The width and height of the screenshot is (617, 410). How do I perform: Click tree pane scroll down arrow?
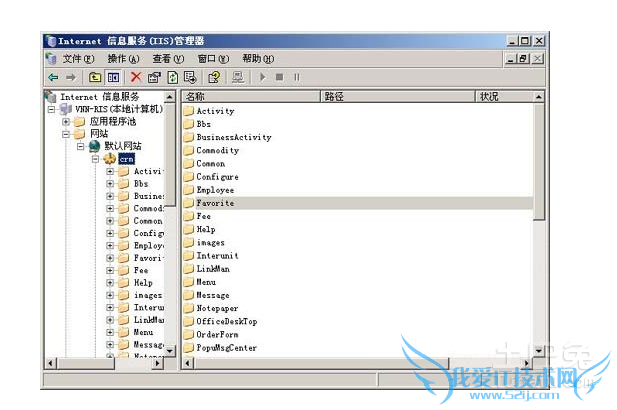(170, 351)
